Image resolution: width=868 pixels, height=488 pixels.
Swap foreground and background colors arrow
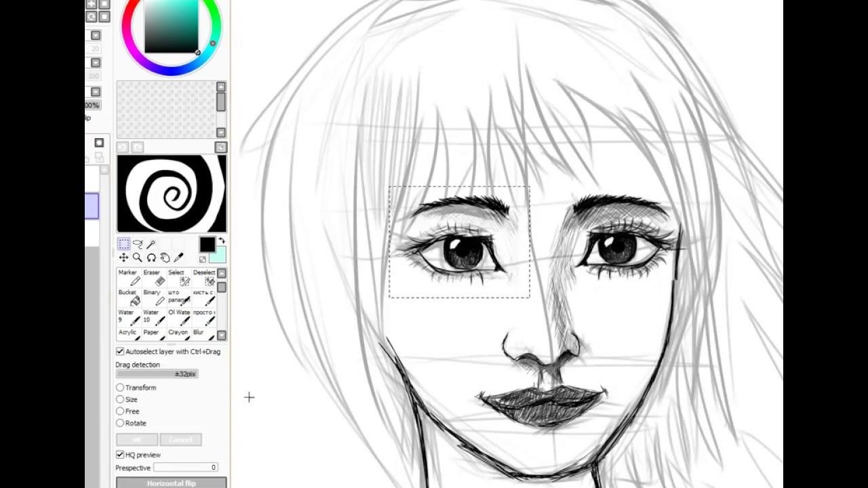click(222, 241)
